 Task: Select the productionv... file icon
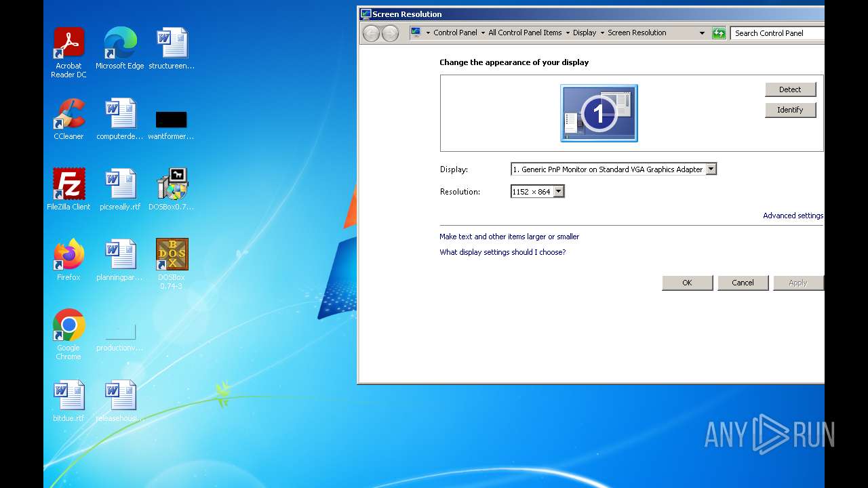[120, 337]
